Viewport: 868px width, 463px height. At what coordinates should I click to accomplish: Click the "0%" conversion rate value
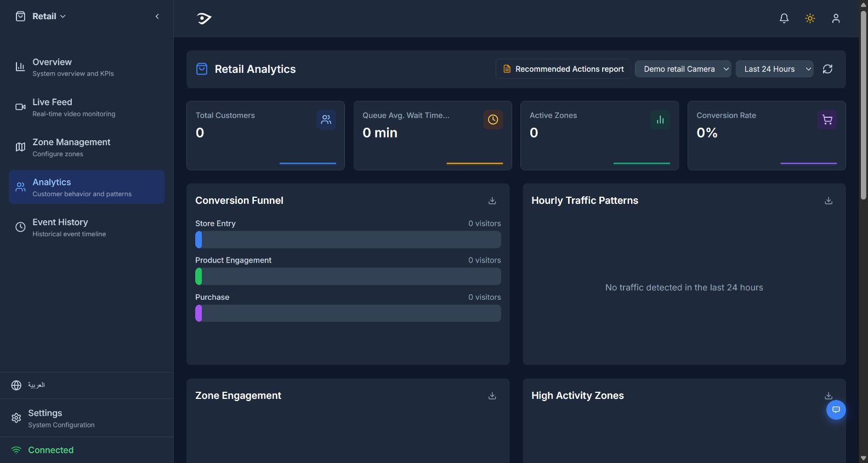pos(707,133)
